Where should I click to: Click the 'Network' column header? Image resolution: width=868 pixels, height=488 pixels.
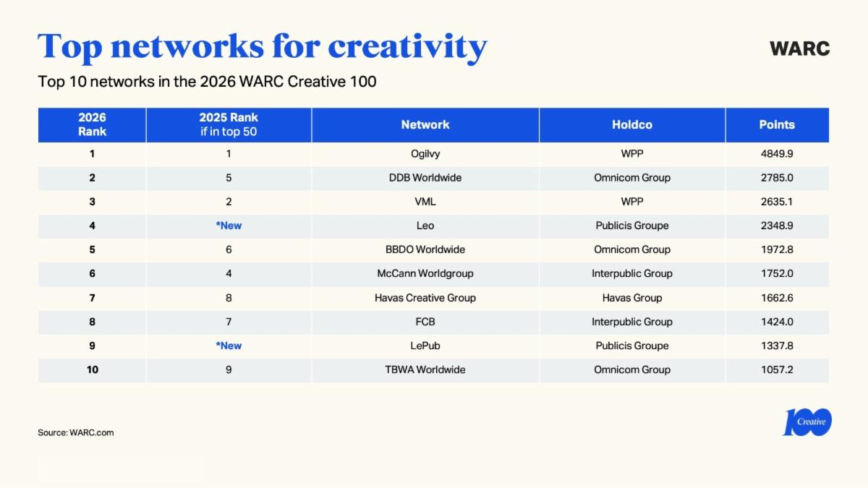click(x=425, y=124)
